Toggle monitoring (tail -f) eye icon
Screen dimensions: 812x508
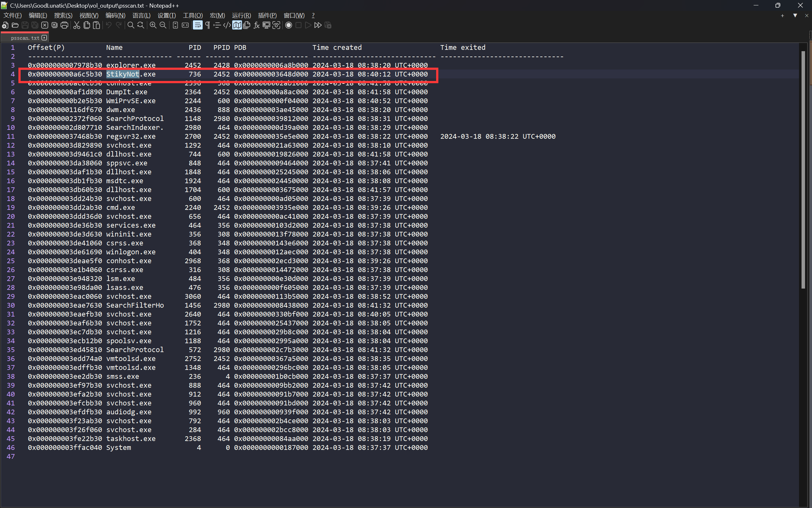[276, 25]
